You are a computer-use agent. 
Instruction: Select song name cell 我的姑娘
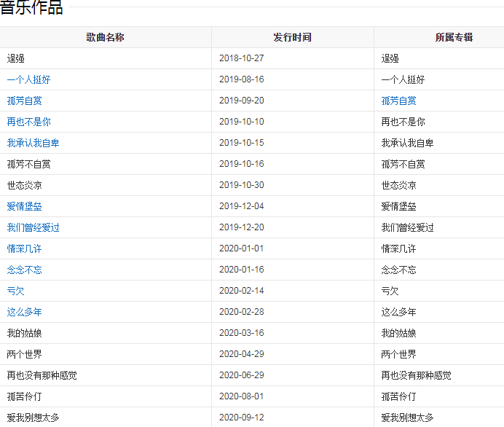pyautogui.click(x=25, y=334)
